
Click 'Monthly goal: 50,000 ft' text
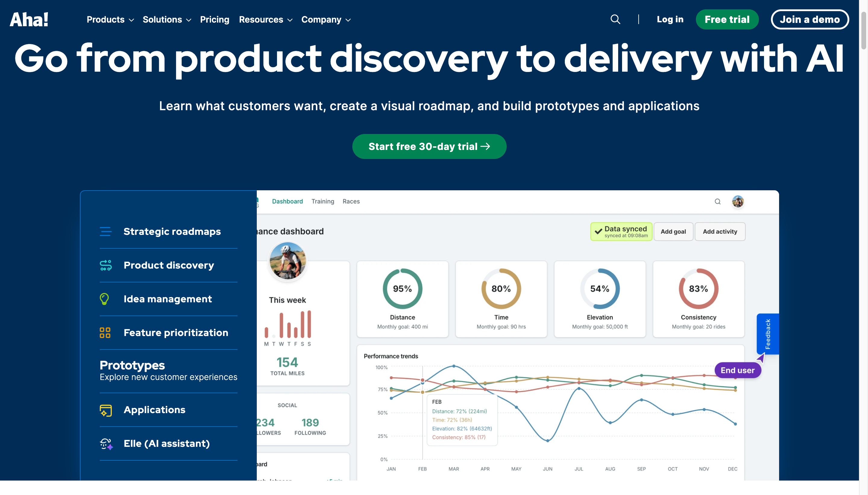point(599,327)
